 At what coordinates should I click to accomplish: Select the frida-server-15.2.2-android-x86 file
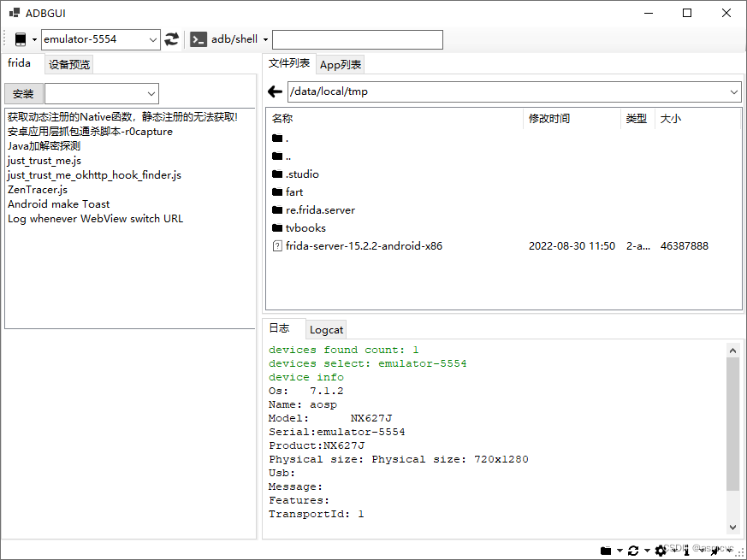coord(358,246)
